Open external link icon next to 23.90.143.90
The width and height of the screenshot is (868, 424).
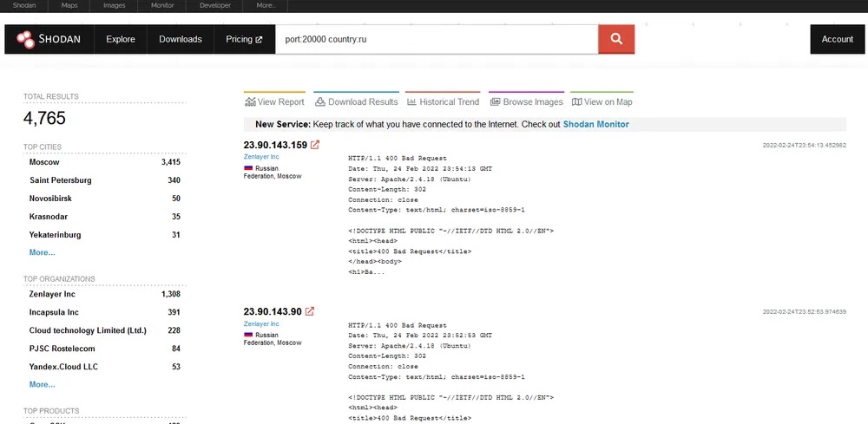point(310,312)
